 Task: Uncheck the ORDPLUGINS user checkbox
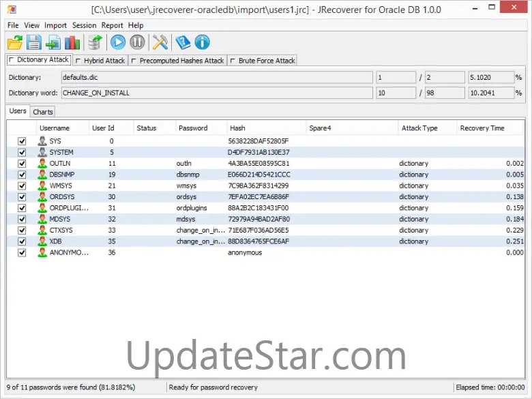22,208
